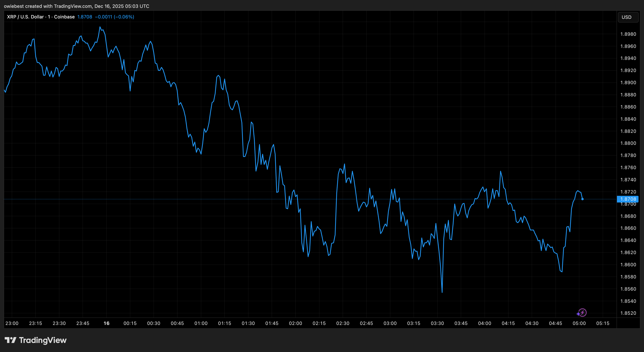
Task: Click the XRP / U.S. Dollar symbol title
Action: click(x=25, y=17)
